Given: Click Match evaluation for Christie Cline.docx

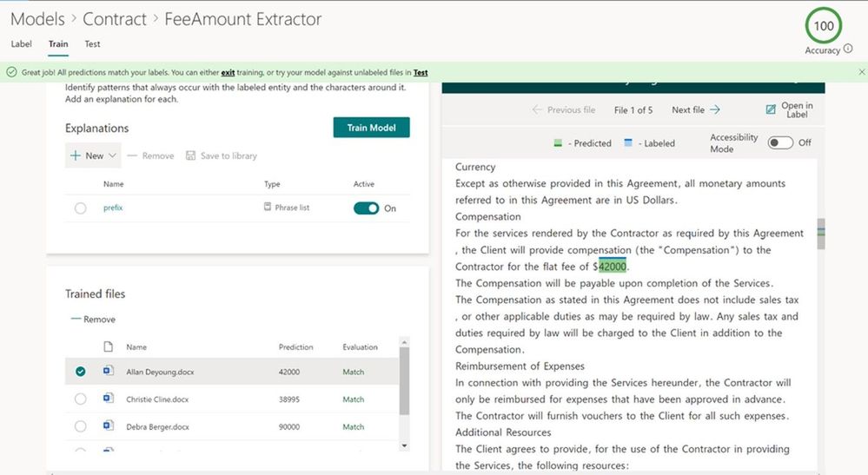Looking at the screenshot, I should [x=353, y=399].
